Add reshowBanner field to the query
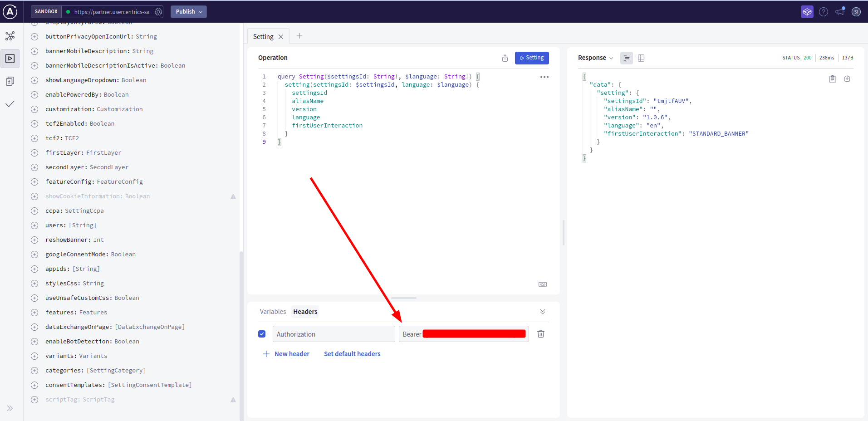This screenshot has height=421, width=868. point(34,240)
